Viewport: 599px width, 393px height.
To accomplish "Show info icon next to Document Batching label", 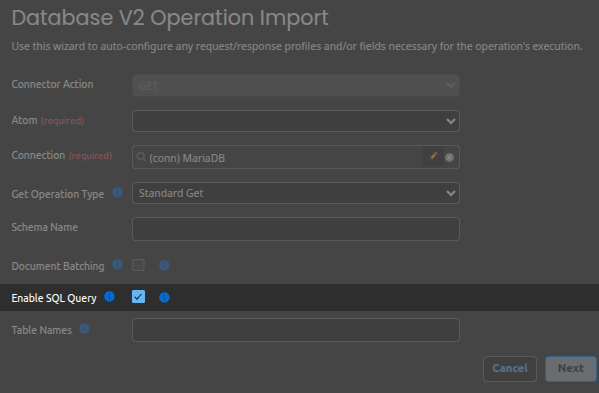I will click(x=117, y=264).
